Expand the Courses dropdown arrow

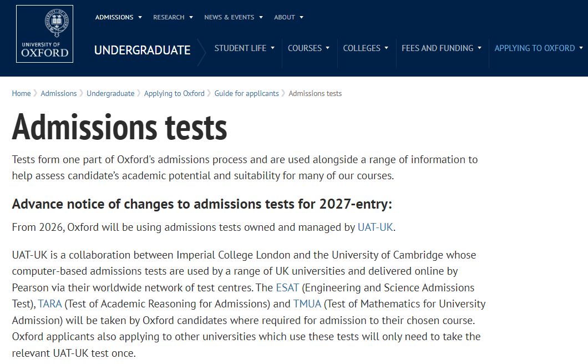[328, 48]
